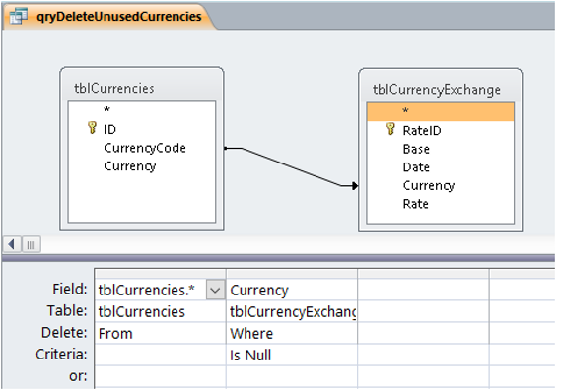Select the CurrencyCode field in tblCurrencies
562x392 pixels.
pos(145,148)
